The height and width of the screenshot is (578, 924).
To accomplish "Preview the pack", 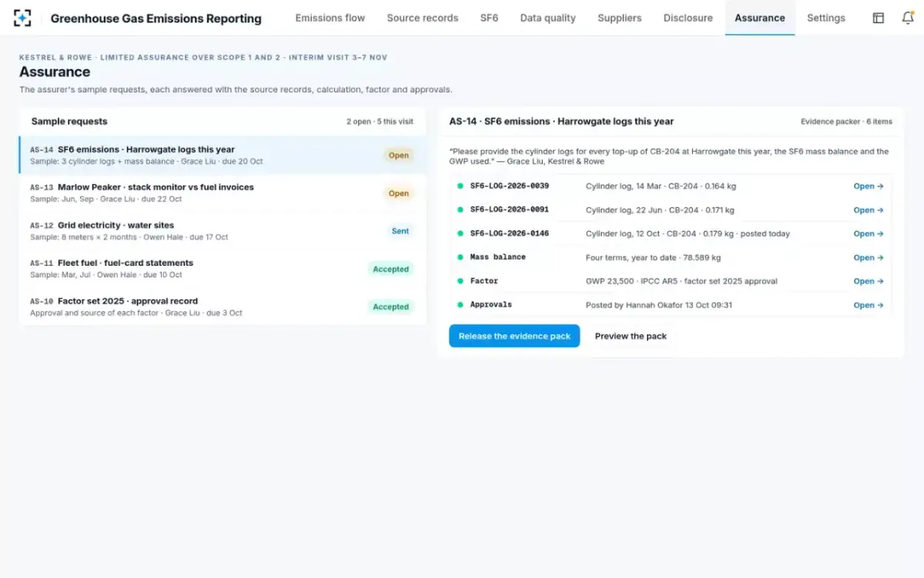I will point(631,336).
